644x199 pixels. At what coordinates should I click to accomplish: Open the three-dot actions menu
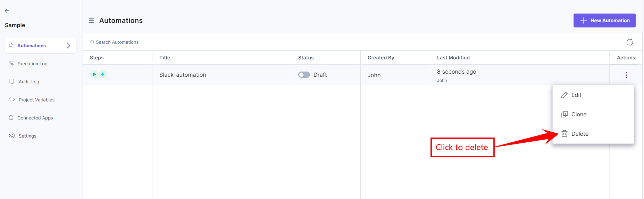coord(626,75)
